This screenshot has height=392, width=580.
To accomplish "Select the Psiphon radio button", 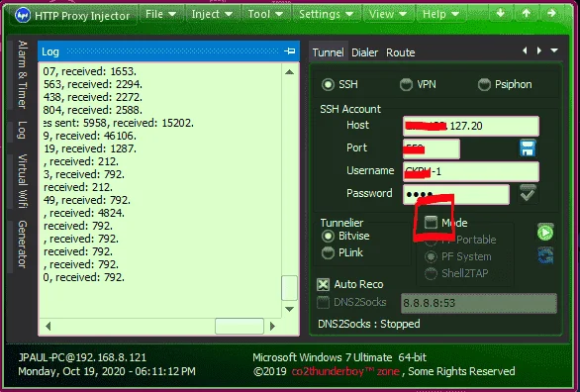I will click(x=484, y=84).
